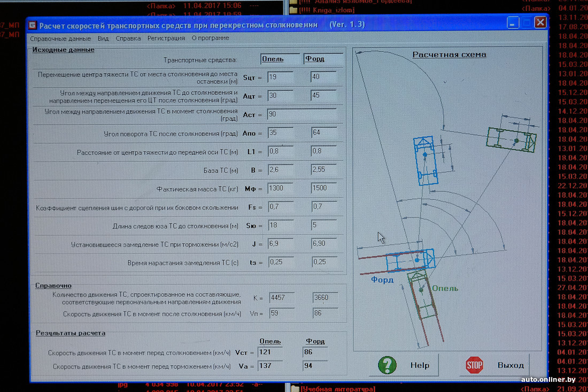
Task: Click the Результаты расчета section heading
Action: pyautogui.click(x=71, y=333)
